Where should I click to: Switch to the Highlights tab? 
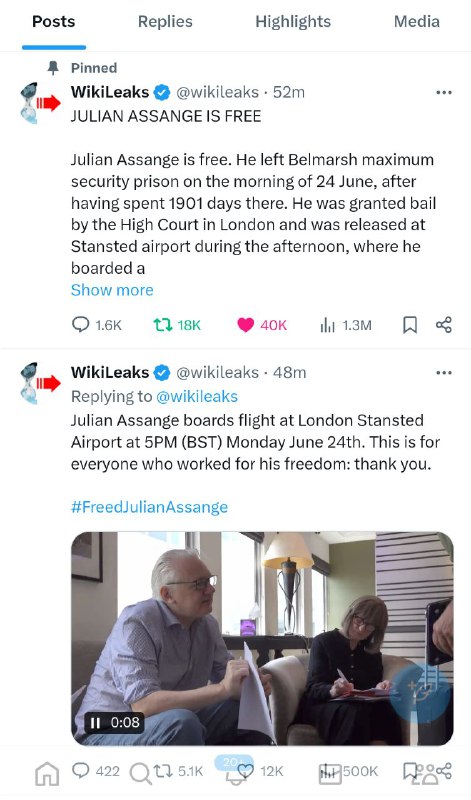[293, 21]
